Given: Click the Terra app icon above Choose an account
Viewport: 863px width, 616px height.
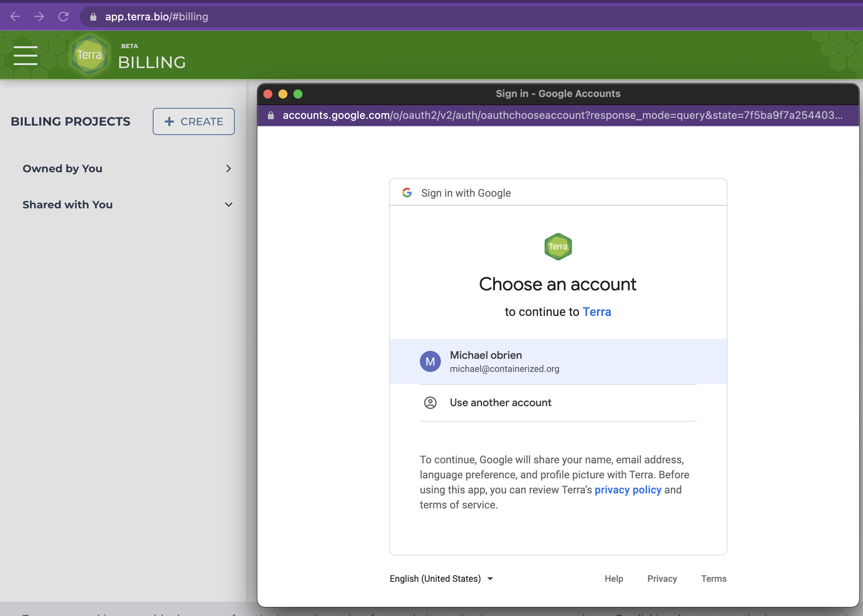Looking at the screenshot, I should (x=558, y=247).
